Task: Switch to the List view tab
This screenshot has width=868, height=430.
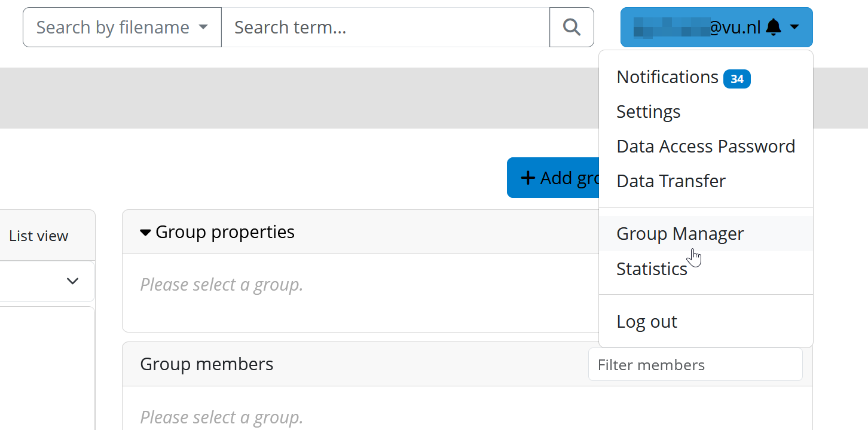Action: click(39, 236)
